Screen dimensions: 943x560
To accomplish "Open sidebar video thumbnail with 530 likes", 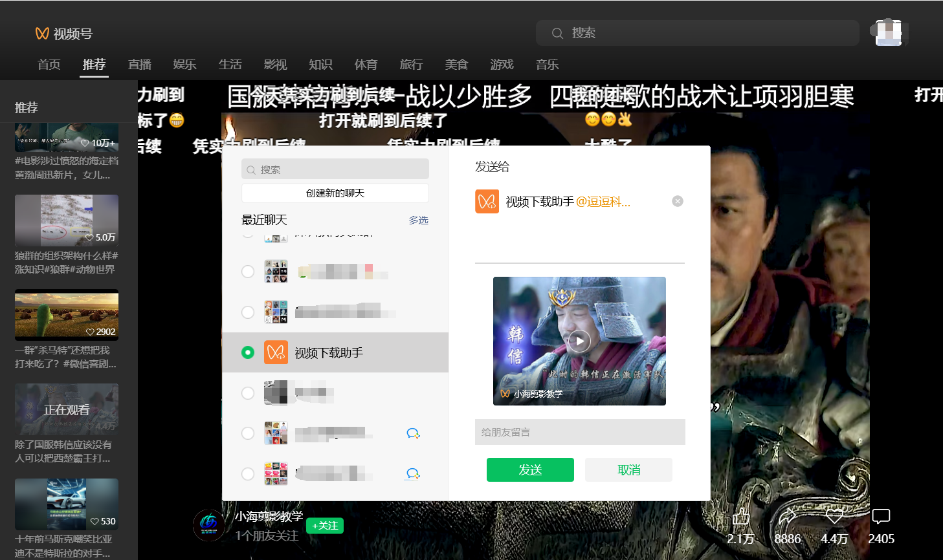I will [67, 504].
